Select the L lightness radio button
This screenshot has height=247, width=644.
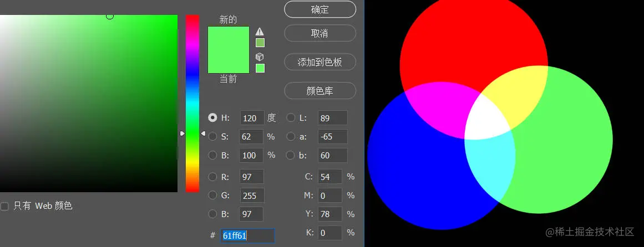click(290, 118)
